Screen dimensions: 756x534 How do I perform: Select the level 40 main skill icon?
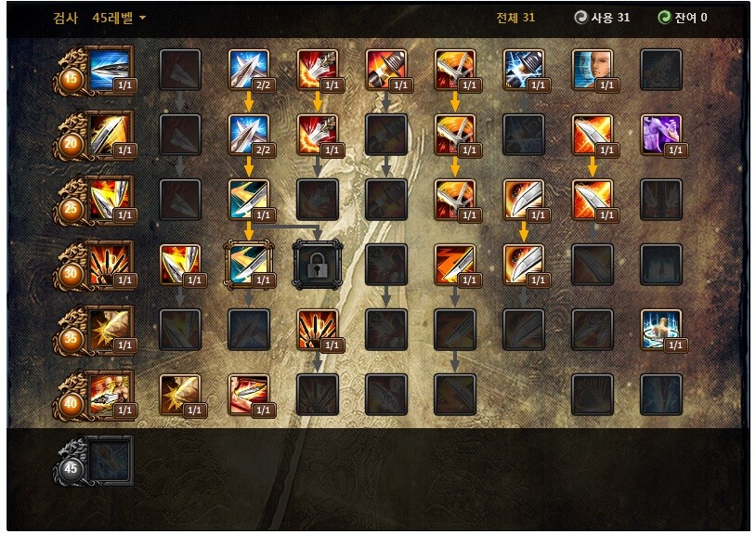pyautogui.click(x=110, y=396)
